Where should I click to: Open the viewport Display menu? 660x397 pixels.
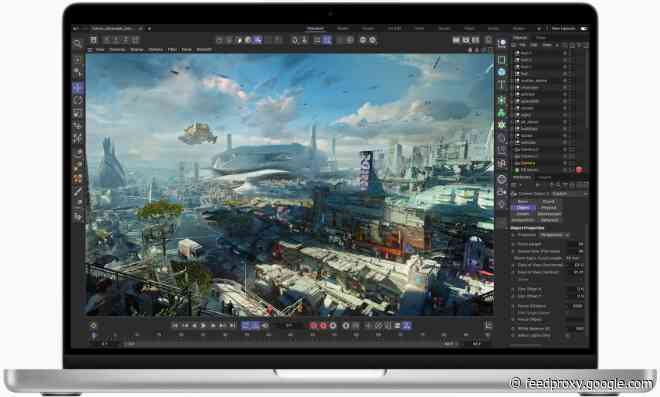pyautogui.click(x=136, y=50)
